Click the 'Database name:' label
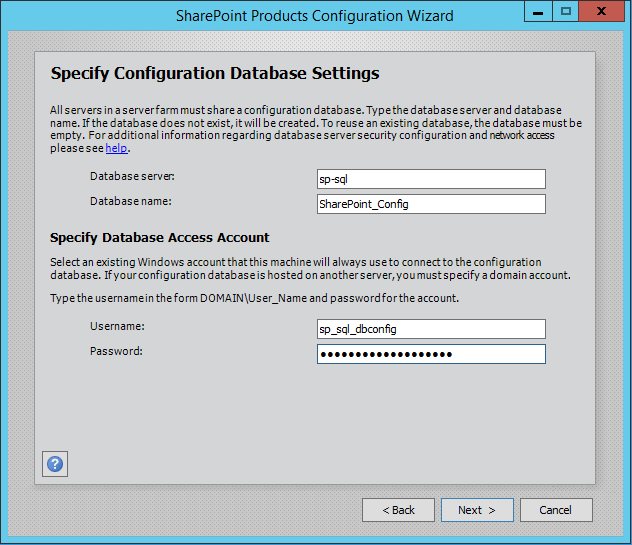The width and height of the screenshot is (632, 545). (130, 201)
